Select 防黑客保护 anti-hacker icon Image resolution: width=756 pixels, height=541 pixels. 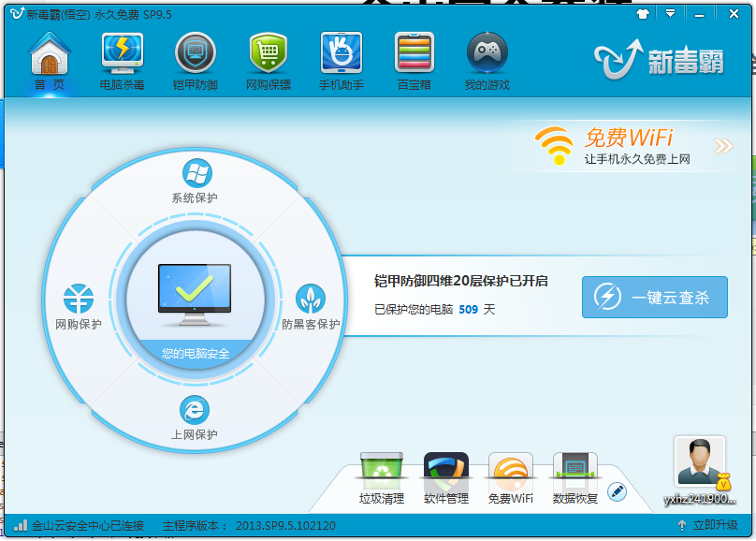click(x=311, y=300)
